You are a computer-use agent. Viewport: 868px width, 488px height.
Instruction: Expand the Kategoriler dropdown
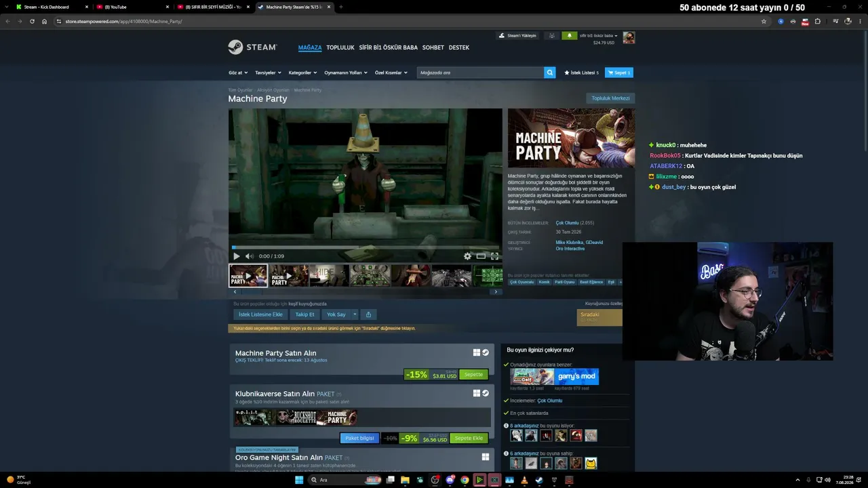tap(302, 73)
